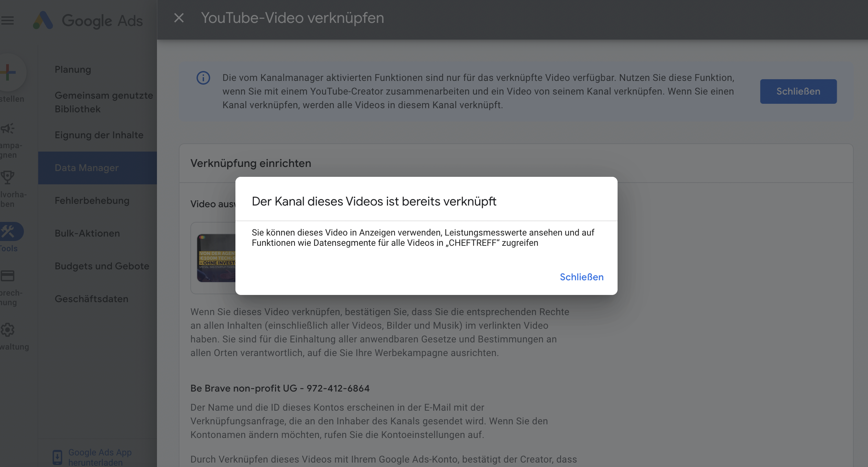Select Data Manager in sidebar
This screenshot has width=868, height=467.
(87, 168)
